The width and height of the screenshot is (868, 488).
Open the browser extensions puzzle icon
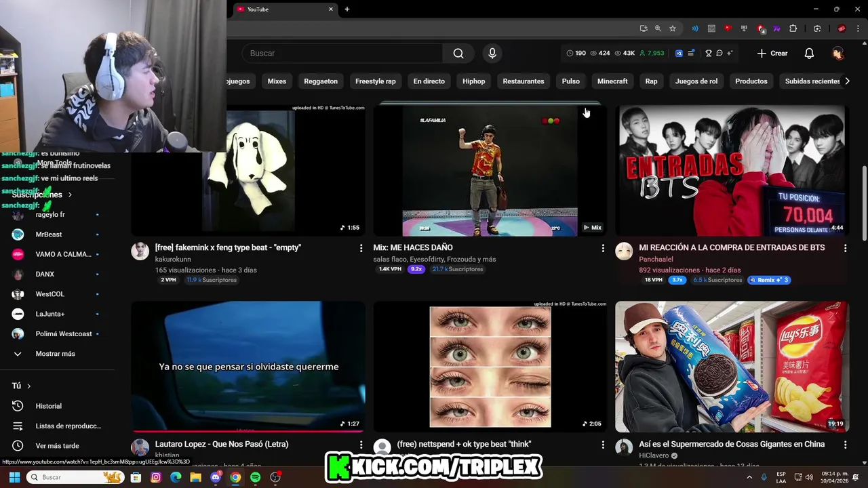pos(793,28)
